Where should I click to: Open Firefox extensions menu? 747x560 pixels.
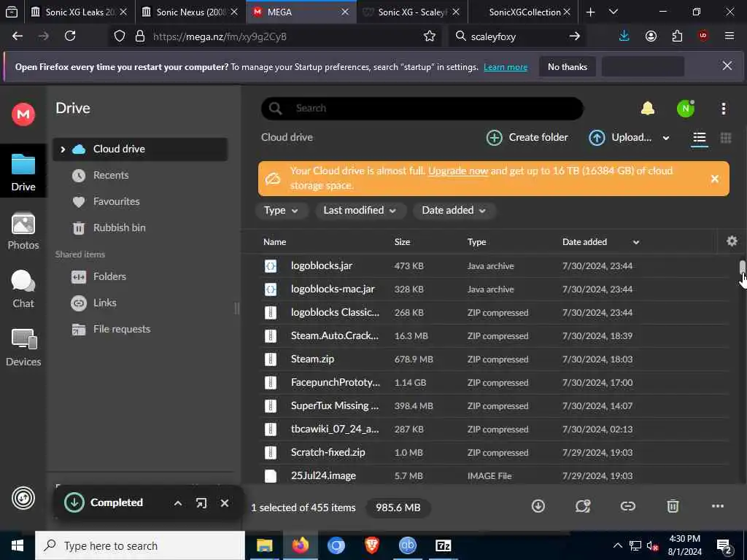tap(677, 36)
